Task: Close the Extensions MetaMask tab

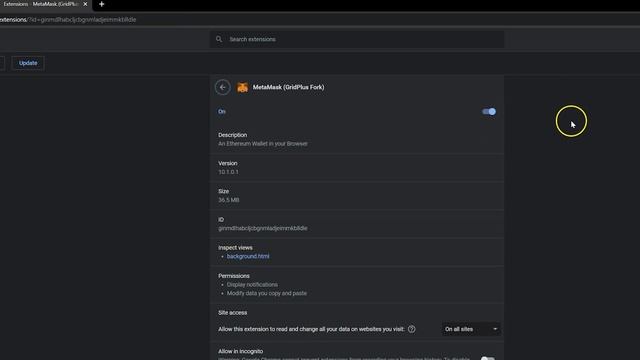Action: [85, 4]
